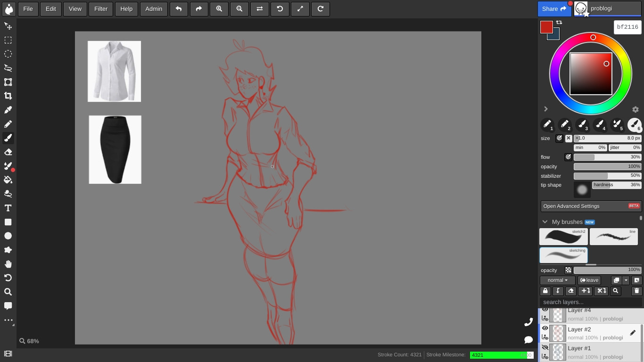The image size is (644, 362).
Task: Select the Transform tool
Action: [x=8, y=82]
